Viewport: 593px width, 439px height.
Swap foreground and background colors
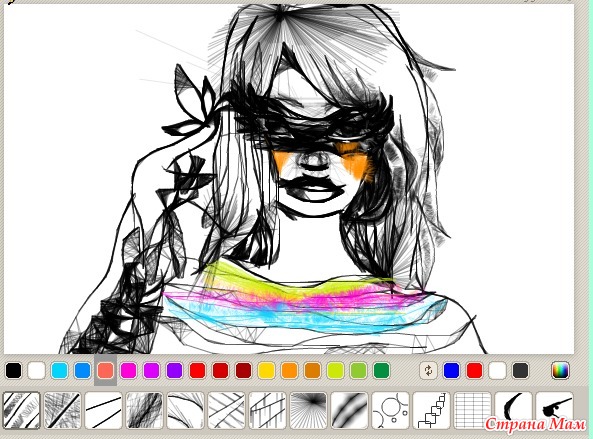[x=428, y=370]
